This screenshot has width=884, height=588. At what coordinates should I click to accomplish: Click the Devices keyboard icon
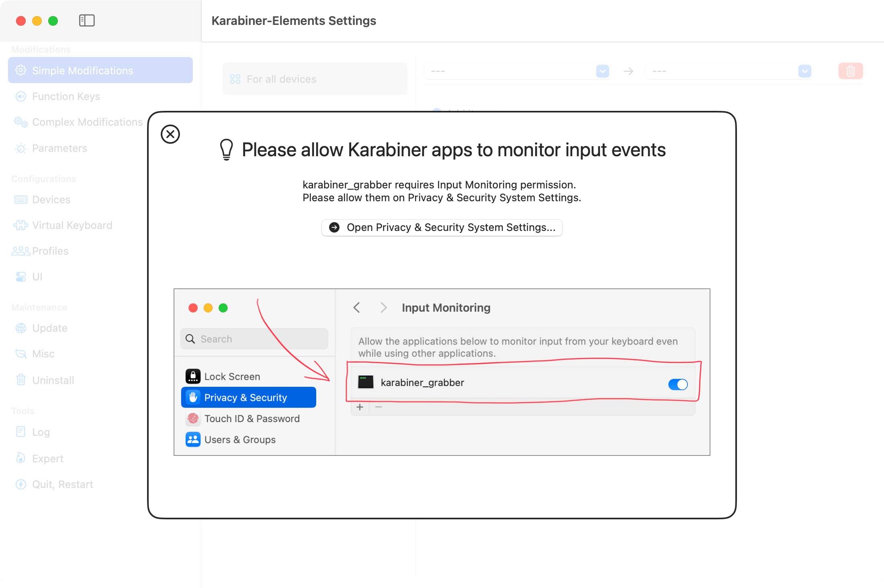click(x=21, y=200)
